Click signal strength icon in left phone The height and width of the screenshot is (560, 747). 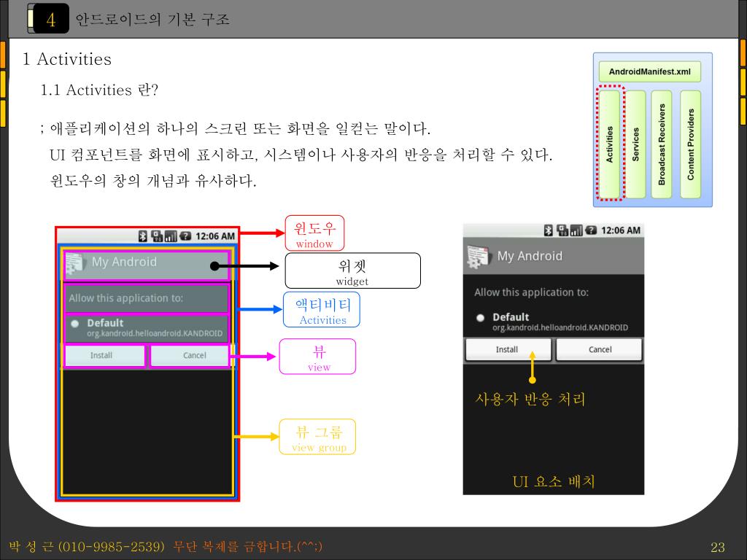(x=171, y=236)
